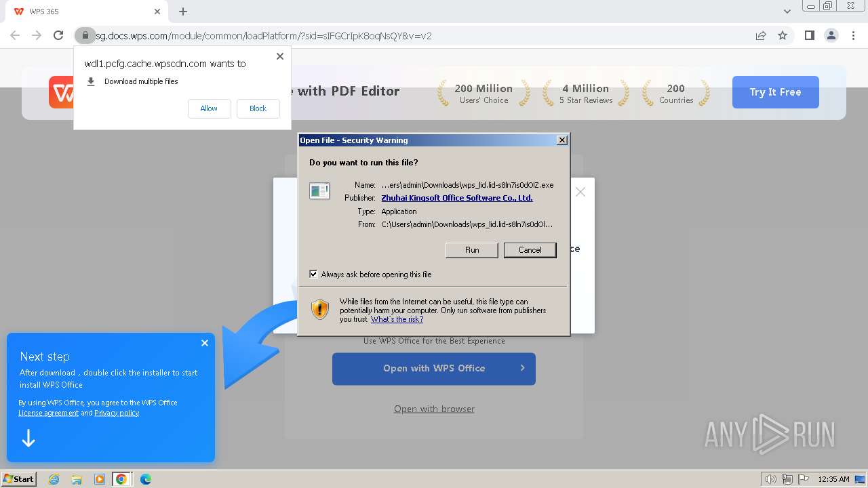Click the clock showing 12:35 AM
The width and height of the screenshot is (868, 488).
[833, 479]
